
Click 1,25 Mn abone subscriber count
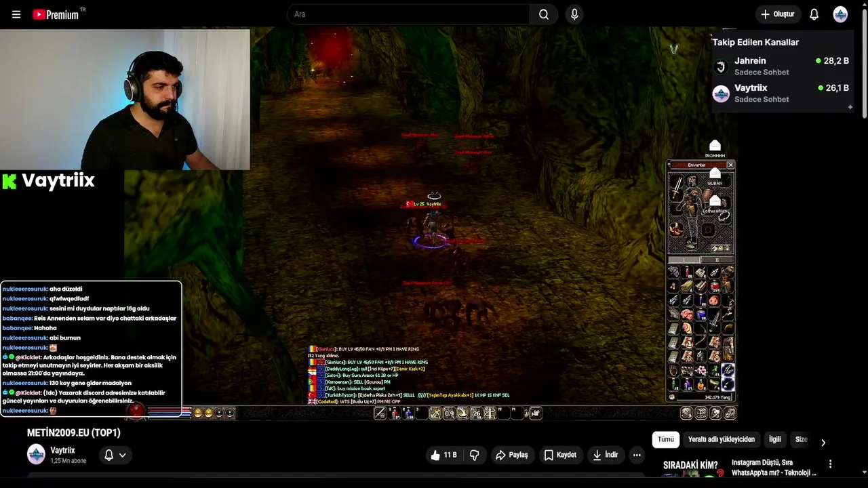68,461
